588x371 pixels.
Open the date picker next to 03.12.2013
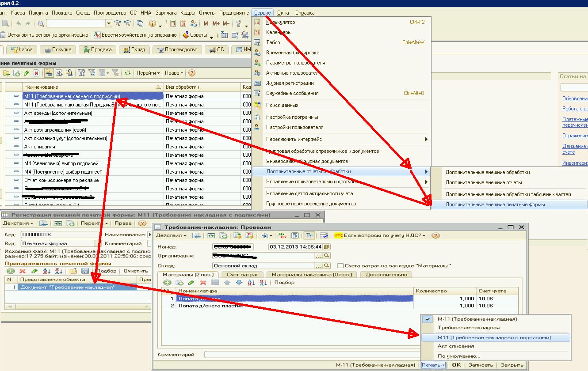(327, 246)
